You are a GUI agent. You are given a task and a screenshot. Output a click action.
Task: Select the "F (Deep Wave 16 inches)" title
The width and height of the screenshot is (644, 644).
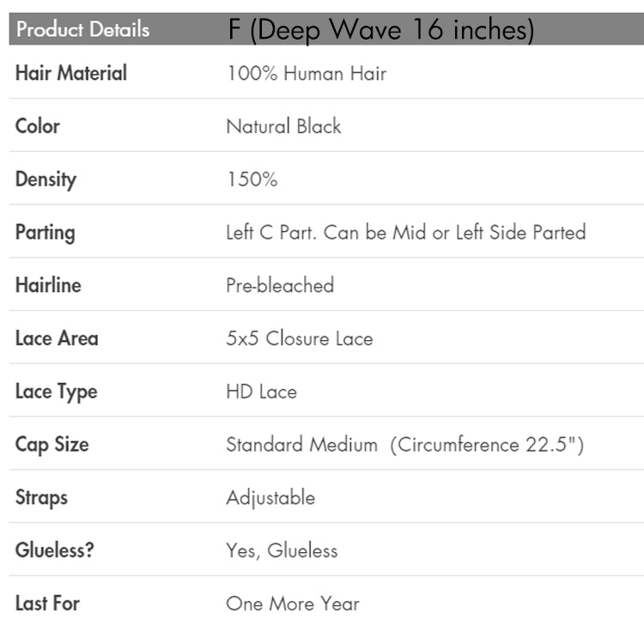(x=381, y=31)
